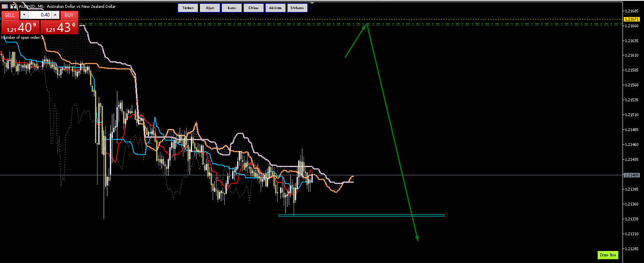Click the 1.21671 yellow price label
Viewport: 644px width, 263px height.
click(x=631, y=19)
